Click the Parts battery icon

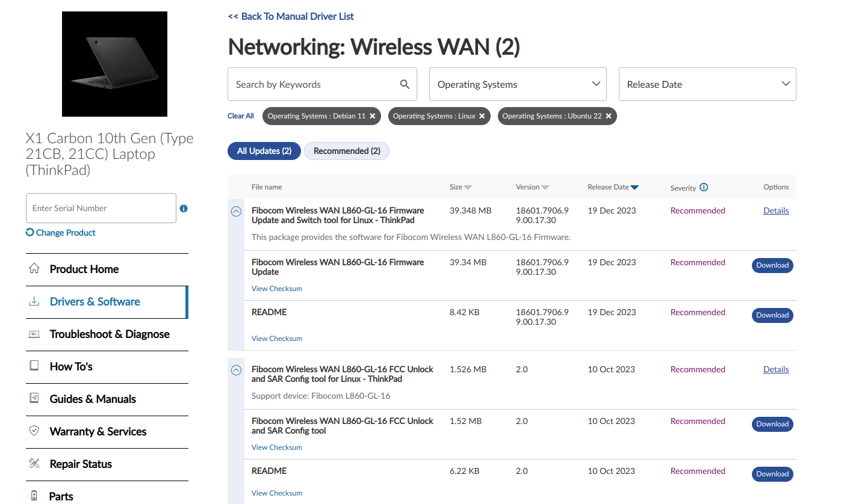pos(34,496)
